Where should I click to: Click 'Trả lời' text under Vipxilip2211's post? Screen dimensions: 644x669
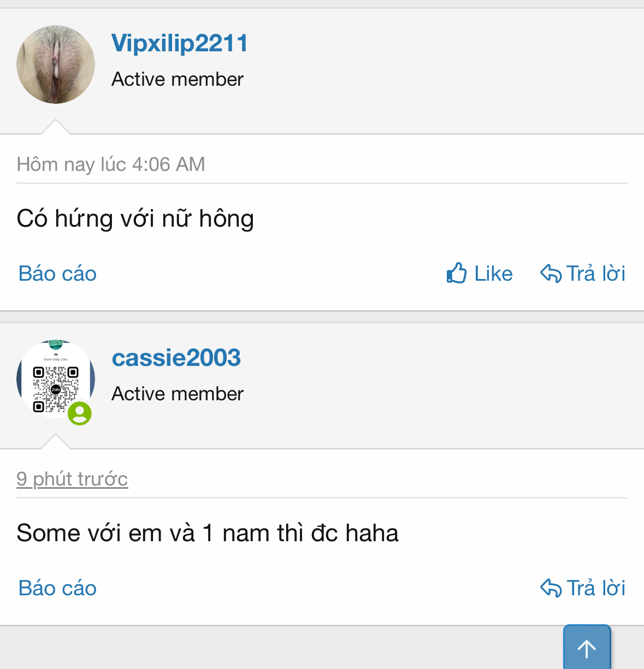click(596, 274)
